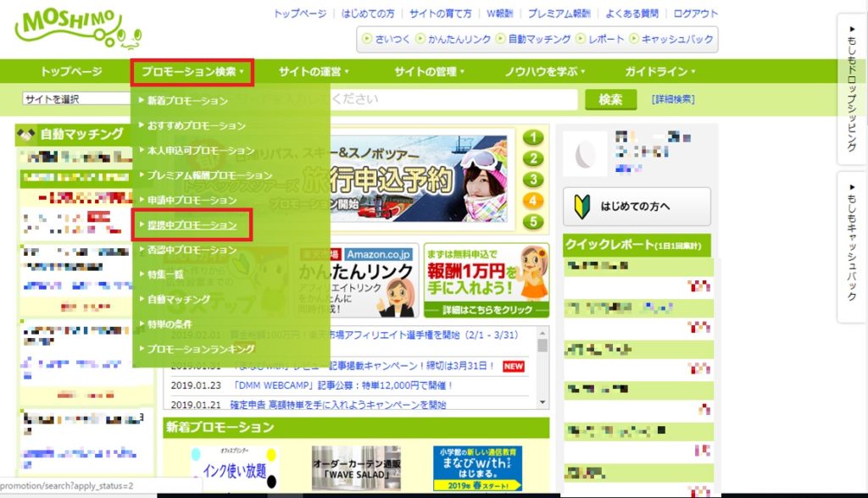Open the もしもキャッシュバック side tab
Image resolution: width=868 pixels, height=498 pixels.
pos(851,246)
